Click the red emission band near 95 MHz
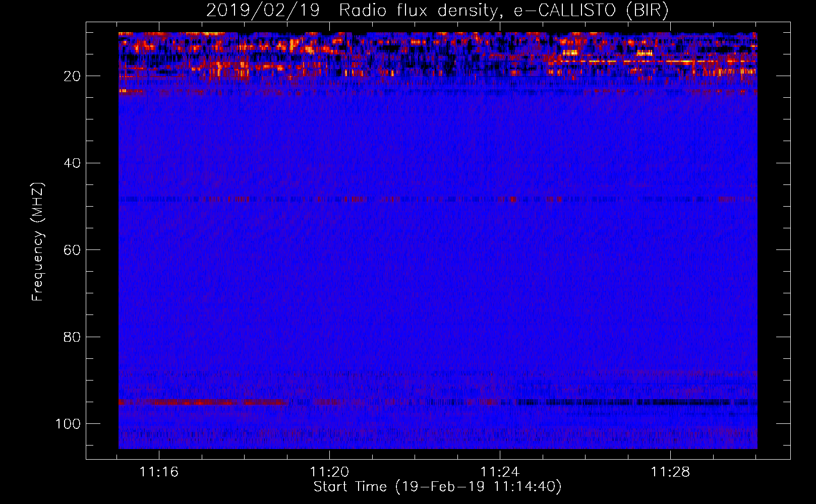 pos(202,402)
